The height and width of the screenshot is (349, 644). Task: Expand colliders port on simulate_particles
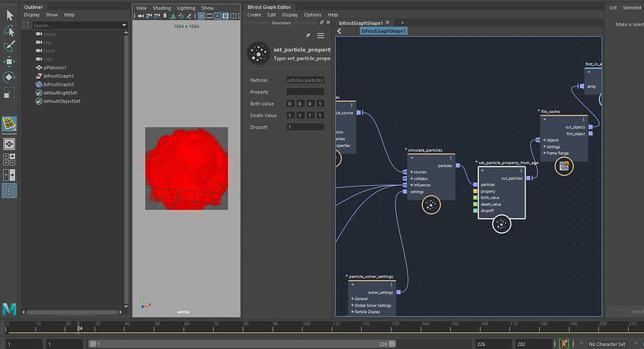click(x=412, y=179)
